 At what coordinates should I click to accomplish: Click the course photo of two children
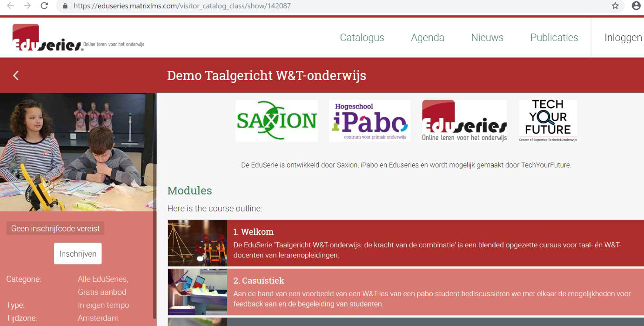coord(78,152)
